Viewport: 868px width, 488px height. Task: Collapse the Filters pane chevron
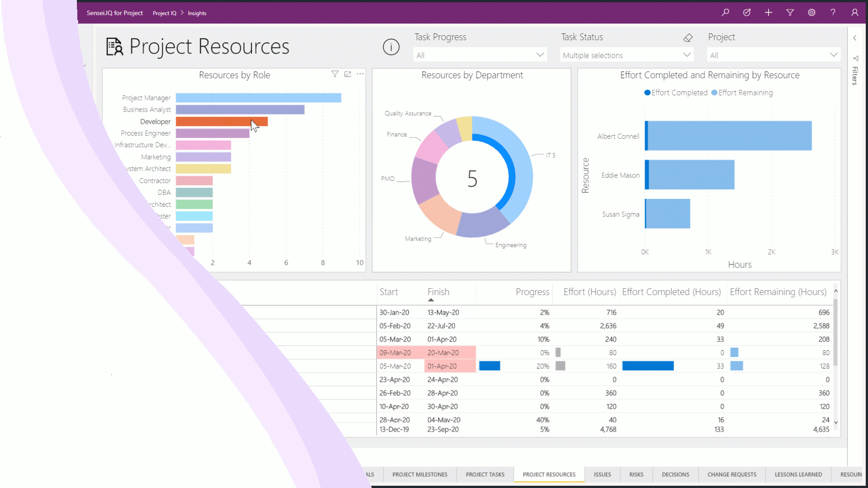coord(855,38)
